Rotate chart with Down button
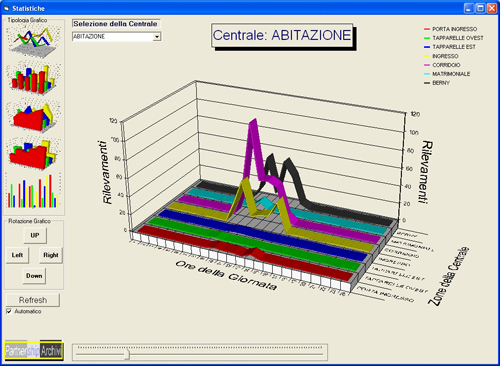The image size is (500, 366). (x=34, y=276)
